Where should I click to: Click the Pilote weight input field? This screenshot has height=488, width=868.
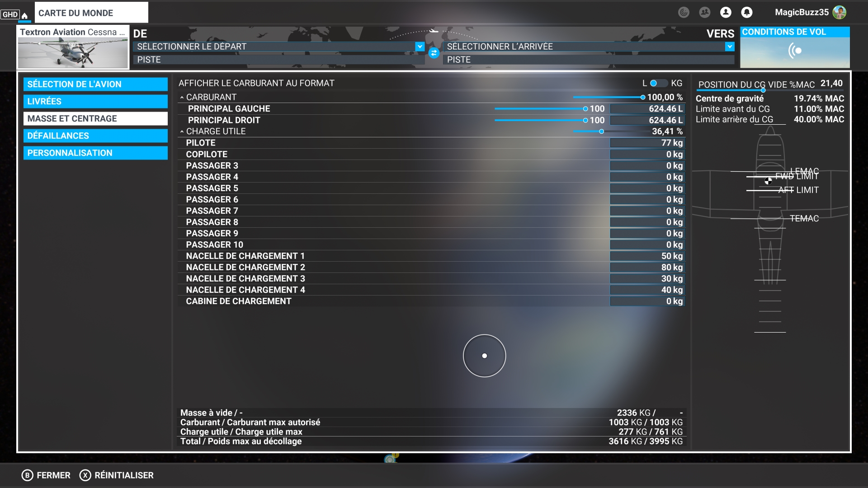tap(647, 143)
